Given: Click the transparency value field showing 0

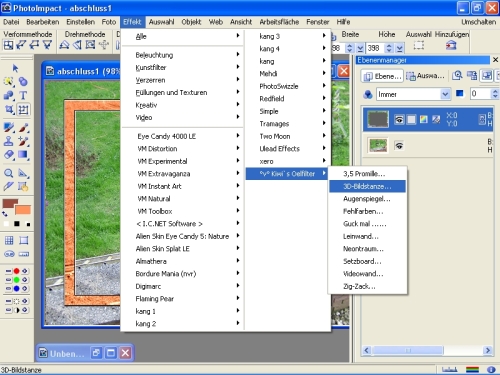Looking at the screenshot, I should [480, 94].
